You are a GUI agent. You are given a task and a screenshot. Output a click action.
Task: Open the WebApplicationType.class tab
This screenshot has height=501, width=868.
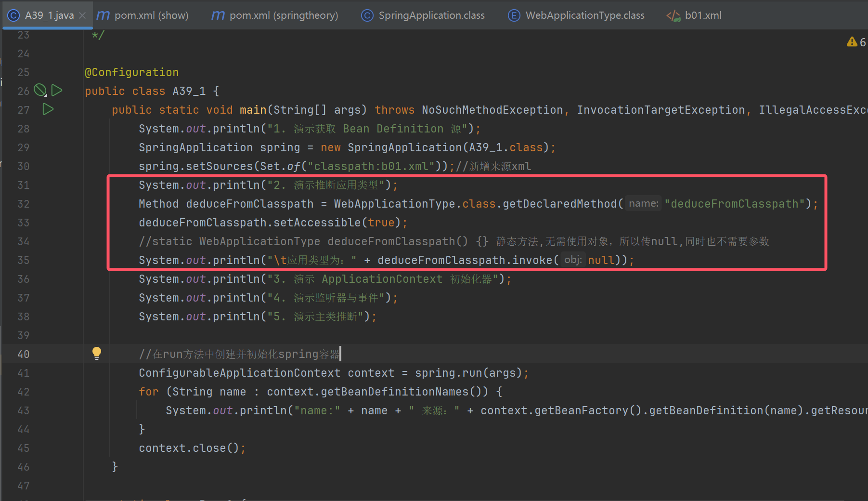pyautogui.click(x=576, y=15)
